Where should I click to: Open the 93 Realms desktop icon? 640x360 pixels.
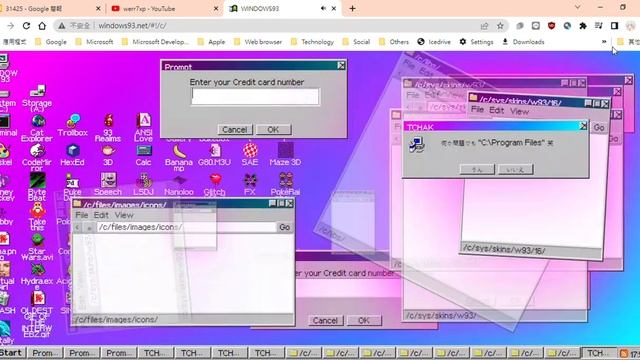click(x=108, y=128)
